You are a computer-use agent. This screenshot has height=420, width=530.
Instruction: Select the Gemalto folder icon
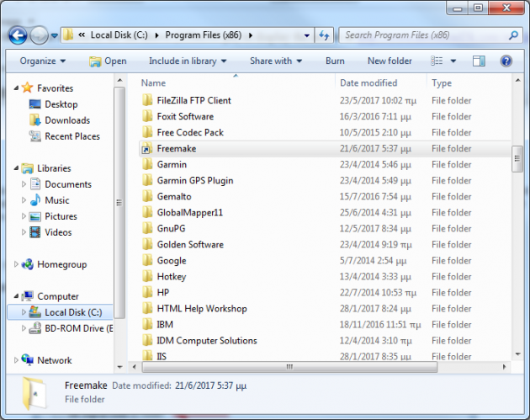(x=146, y=196)
